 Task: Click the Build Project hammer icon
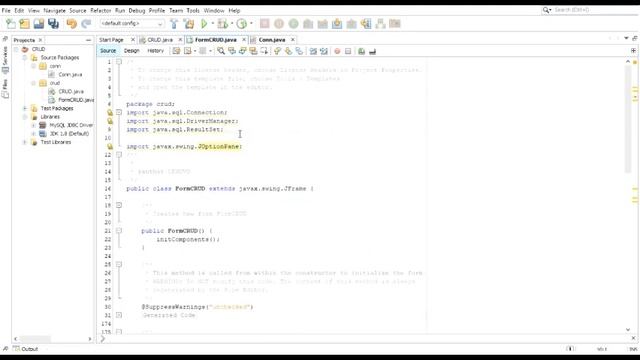point(174,24)
